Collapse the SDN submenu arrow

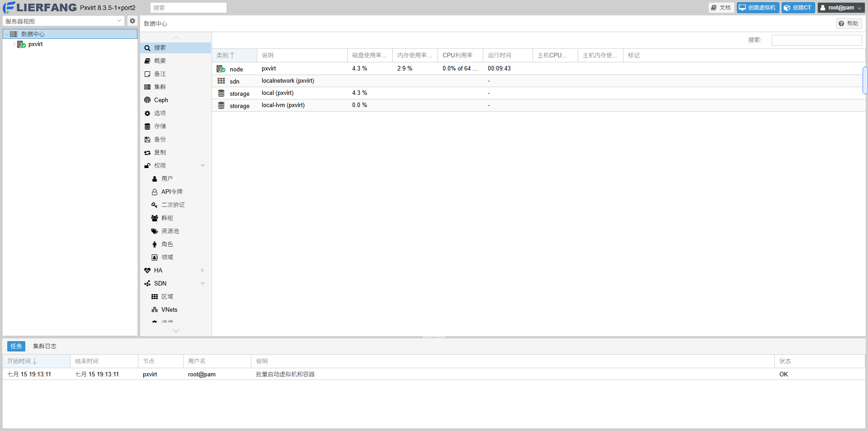[x=203, y=284]
